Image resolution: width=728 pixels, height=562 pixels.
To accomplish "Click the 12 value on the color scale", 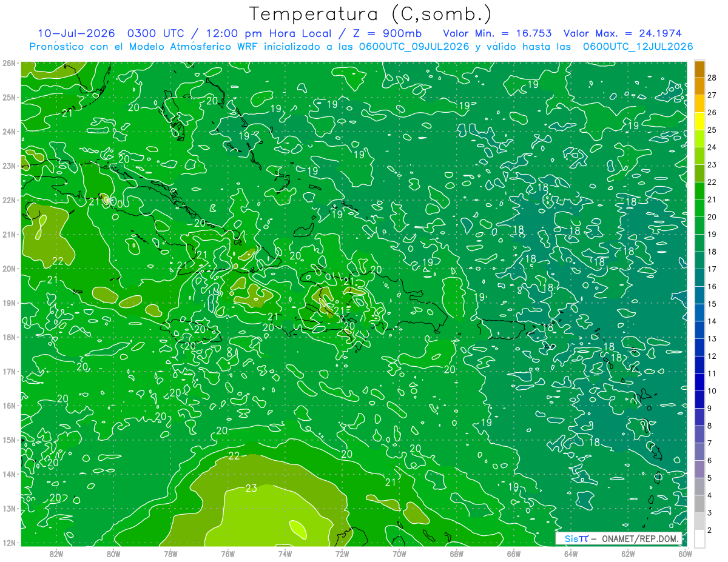I will click(x=712, y=356).
